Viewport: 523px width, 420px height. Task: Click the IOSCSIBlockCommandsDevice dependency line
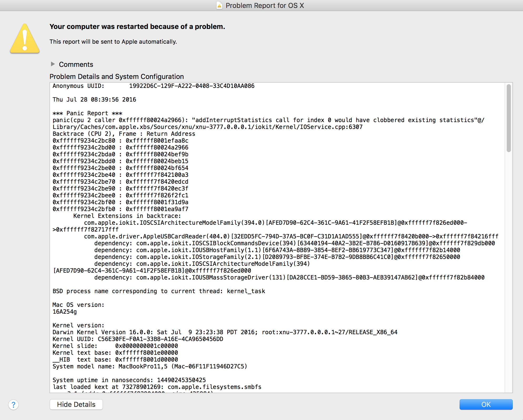point(295,243)
